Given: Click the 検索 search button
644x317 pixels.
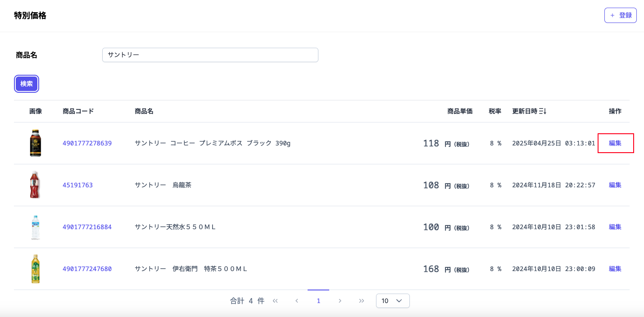Looking at the screenshot, I should [x=27, y=84].
